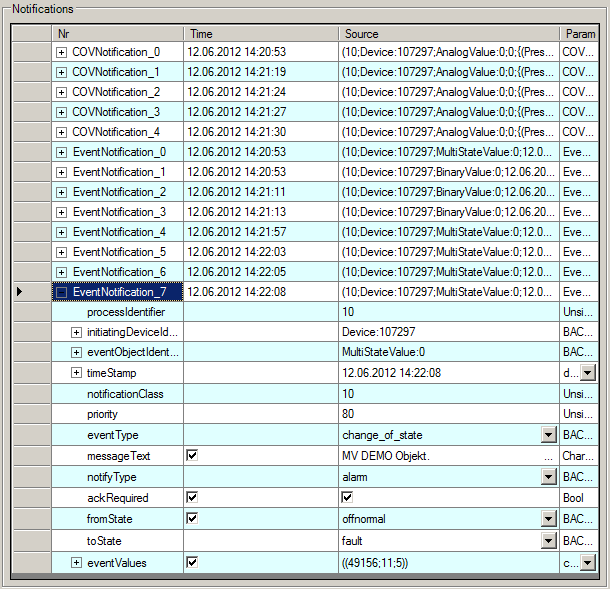This screenshot has height=589, width=610.
Task: Sort by the Param column header
Action: (x=579, y=34)
